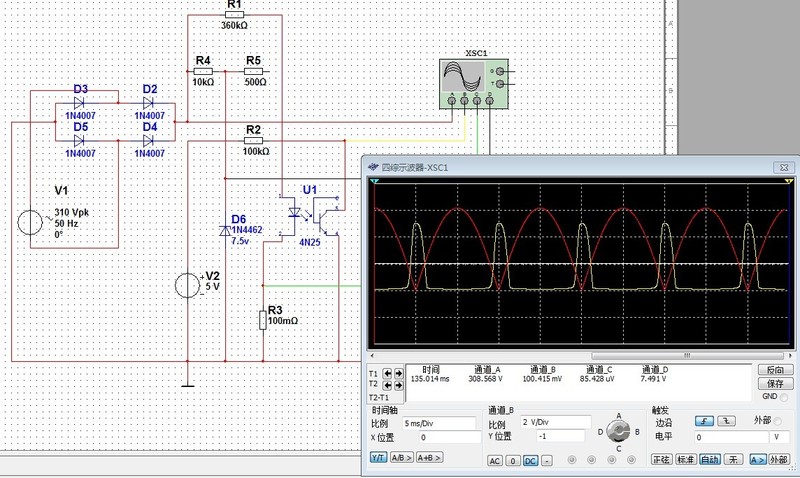
Task: Select the D6 1N4462 zener diode
Action: [227, 231]
